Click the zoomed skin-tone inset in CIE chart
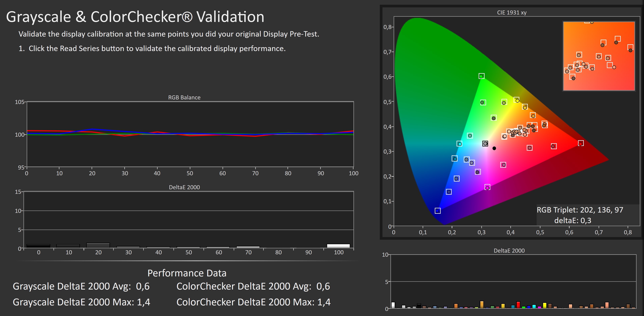 click(599, 56)
